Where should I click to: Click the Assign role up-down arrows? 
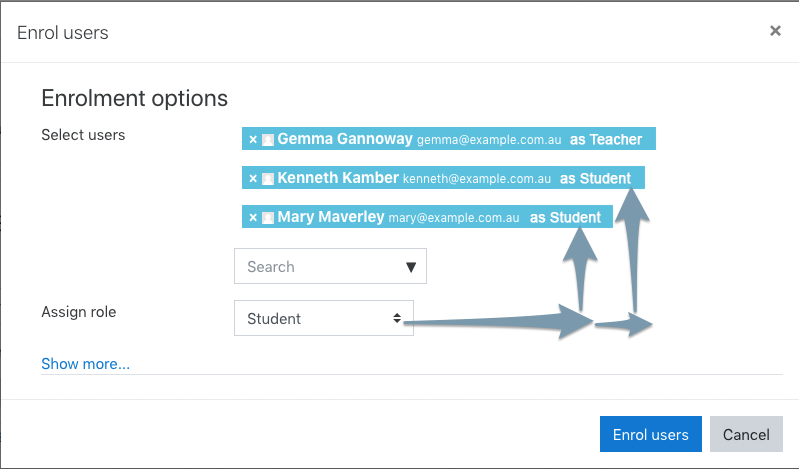[397, 319]
